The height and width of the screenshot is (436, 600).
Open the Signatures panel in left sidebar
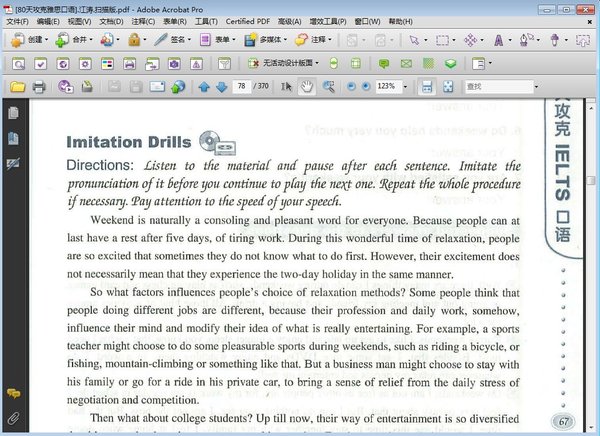[13, 163]
